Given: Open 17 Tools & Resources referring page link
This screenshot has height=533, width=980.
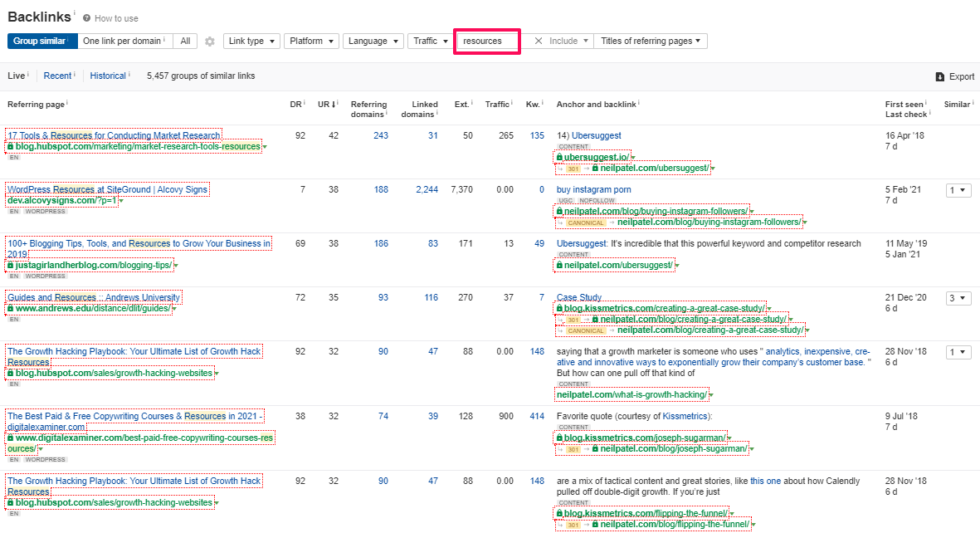Looking at the screenshot, I should (114, 135).
